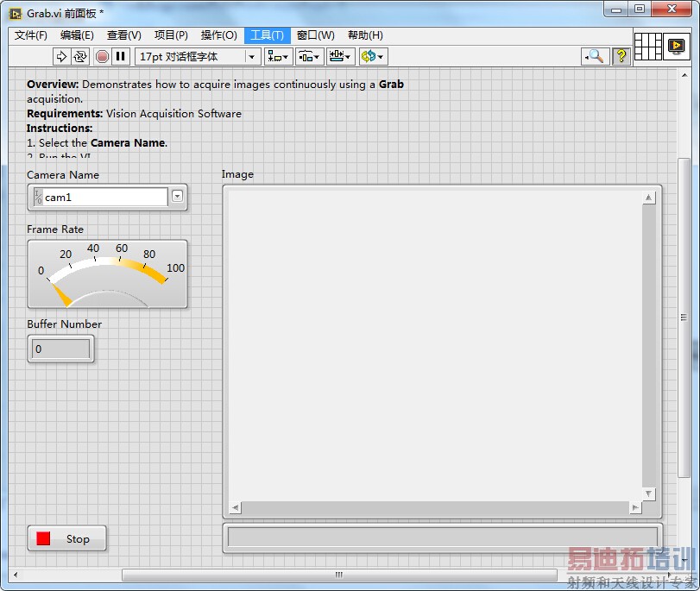Click the Camera Name label

(63, 175)
